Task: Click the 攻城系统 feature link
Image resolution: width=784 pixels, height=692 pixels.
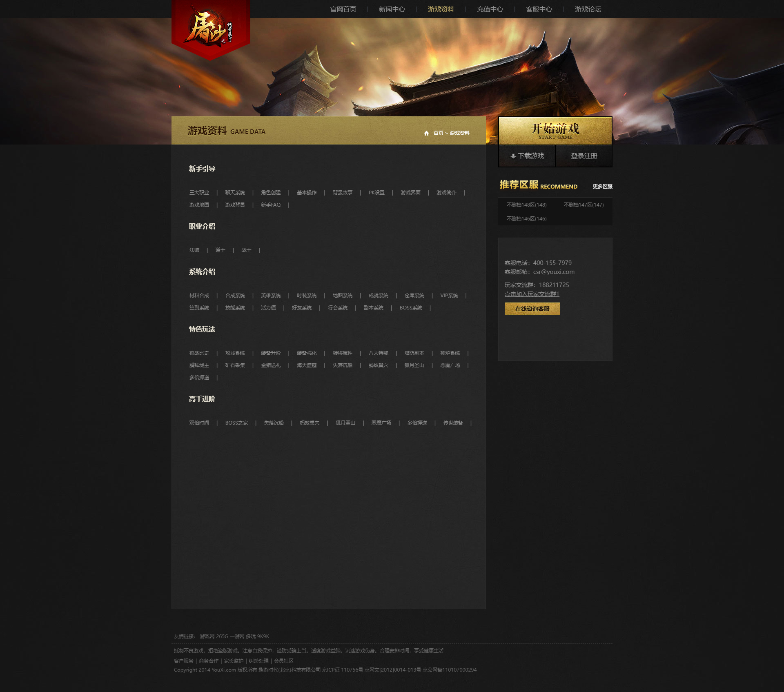Action: 235,353
